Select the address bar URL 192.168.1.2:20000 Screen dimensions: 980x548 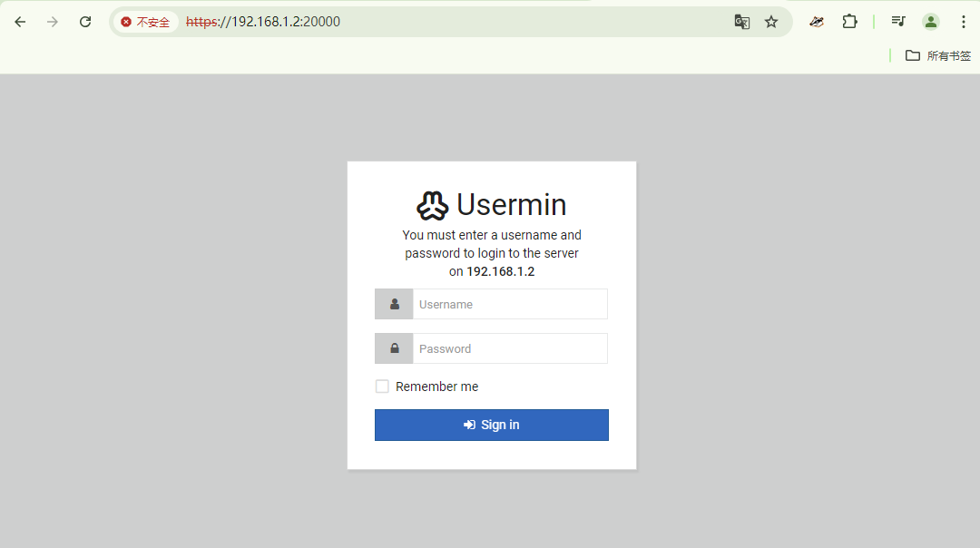point(263,22)
